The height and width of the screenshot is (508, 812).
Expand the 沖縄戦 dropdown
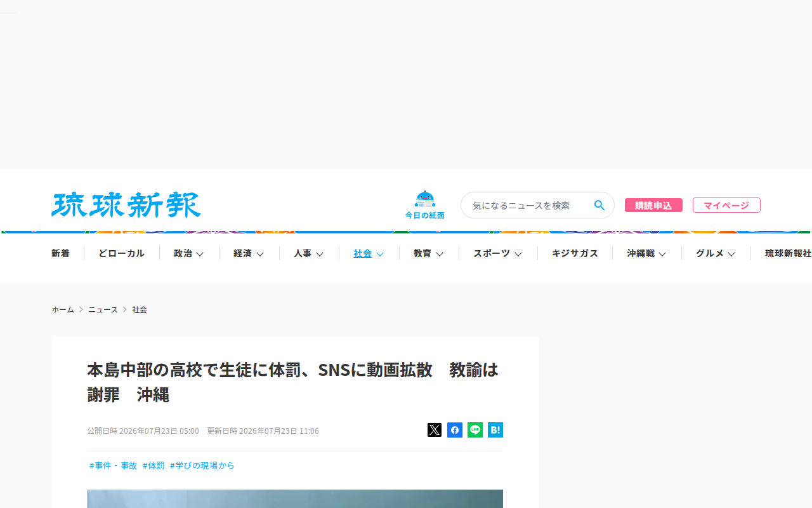click(x=662, y=254)
